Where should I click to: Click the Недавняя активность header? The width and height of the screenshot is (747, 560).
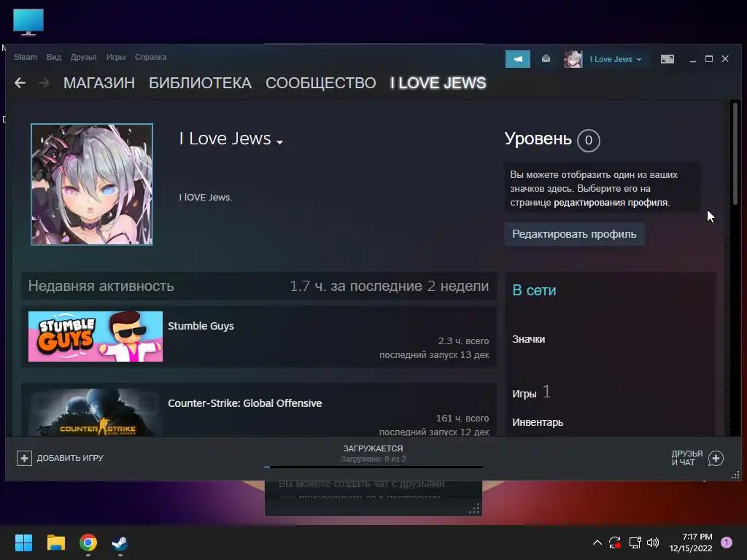click(x=101, y=286)
